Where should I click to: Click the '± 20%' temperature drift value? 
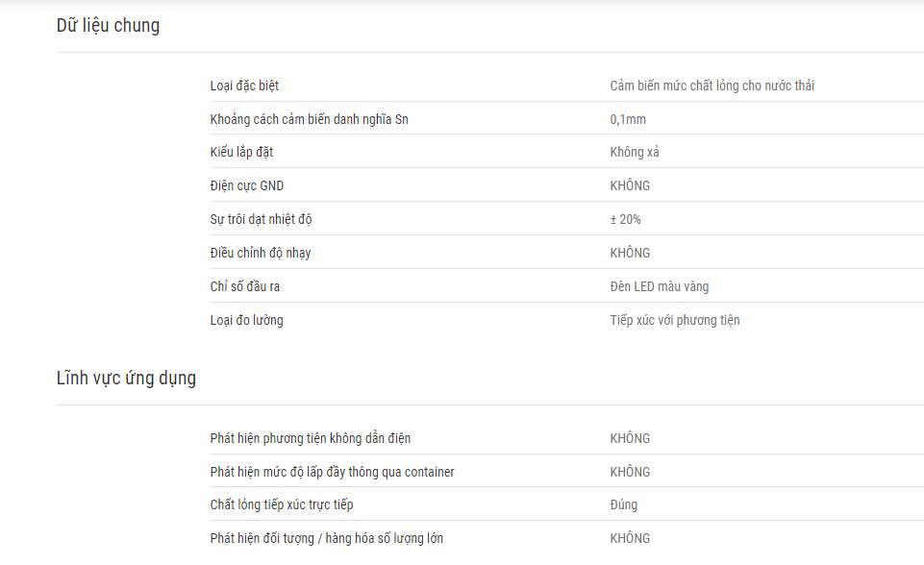coord(625,220)
